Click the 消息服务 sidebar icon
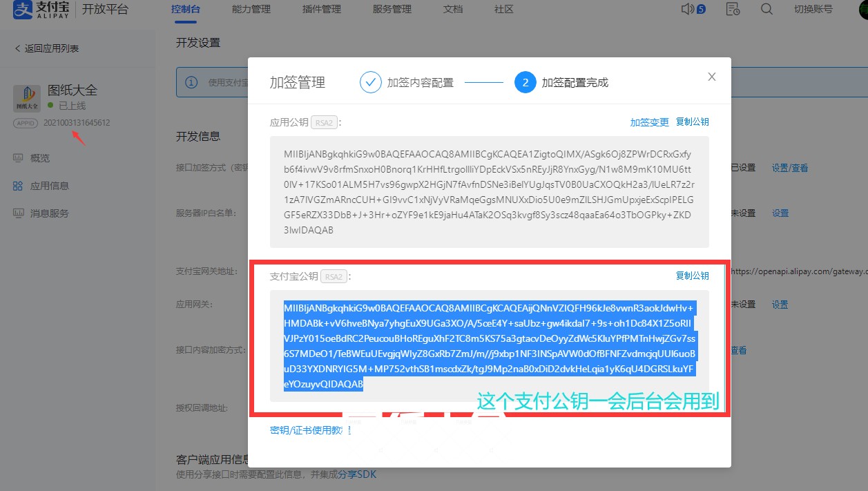868x491 pixels. (x=18, y=213)
